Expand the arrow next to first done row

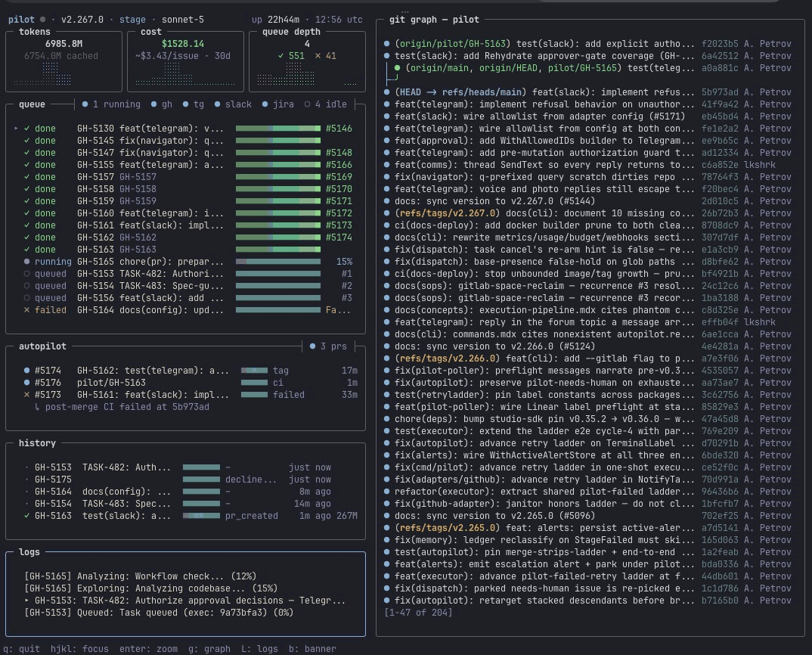point(16,128)
